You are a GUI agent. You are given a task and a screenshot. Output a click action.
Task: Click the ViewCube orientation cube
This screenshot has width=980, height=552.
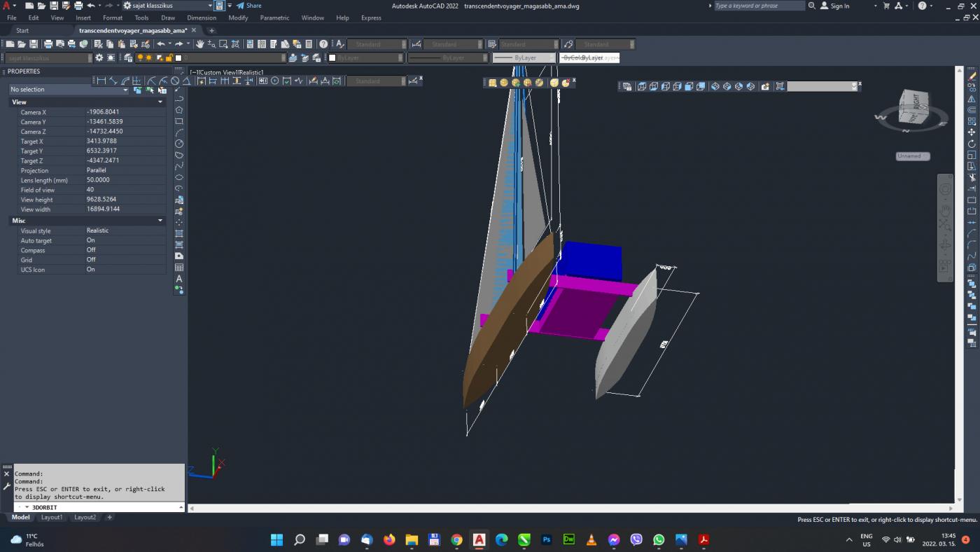(x=913, y=107)
